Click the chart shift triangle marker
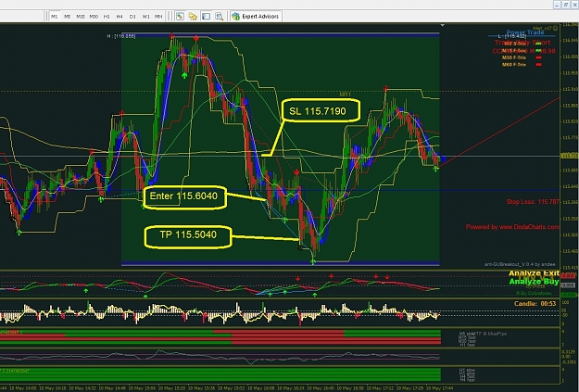 point(443,26)
